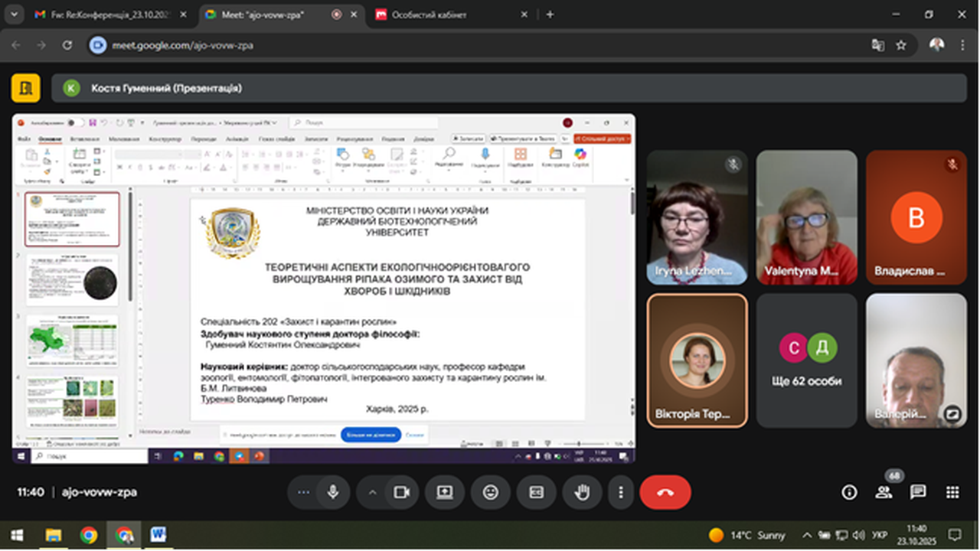Select Вікторія Тер... video tile

click(x=697, y=360)
